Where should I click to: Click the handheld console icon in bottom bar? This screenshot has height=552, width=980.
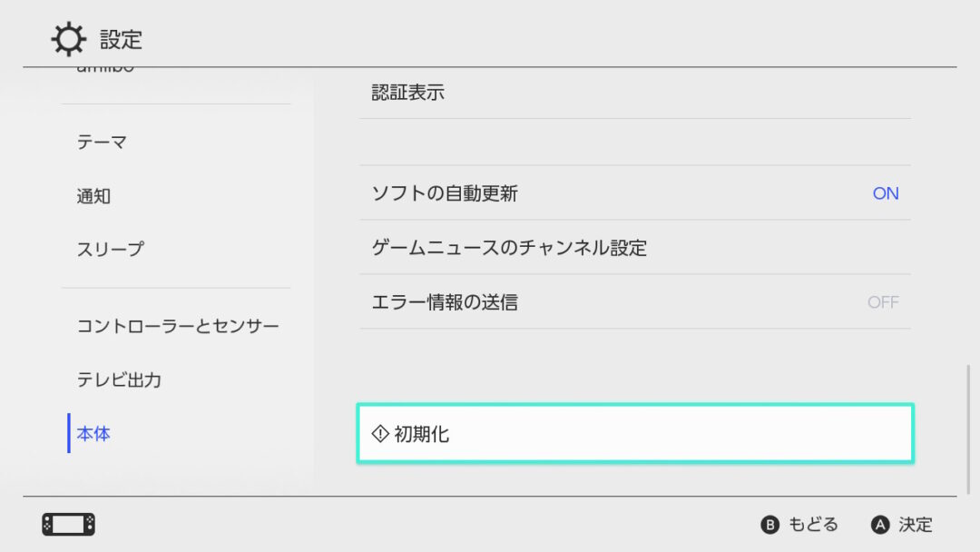(68, 524)
